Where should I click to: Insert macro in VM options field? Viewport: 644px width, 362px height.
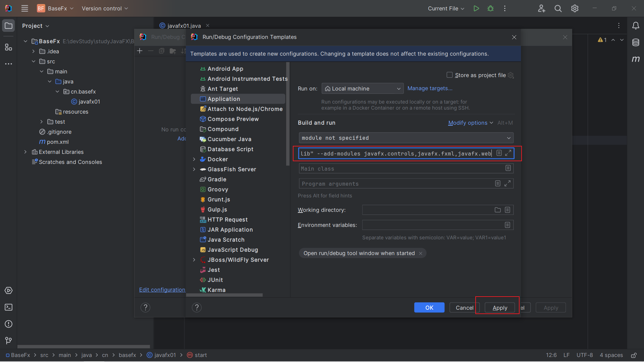tap(499, 153)
